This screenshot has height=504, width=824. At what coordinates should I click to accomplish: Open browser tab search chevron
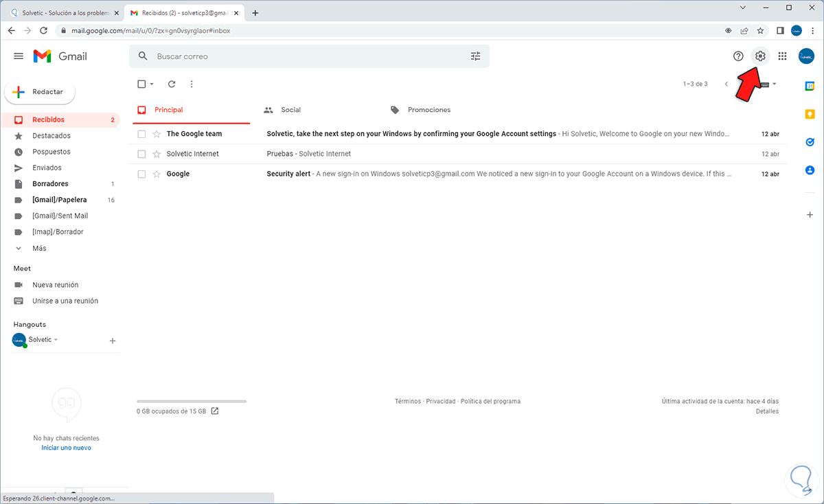[743, 8]
